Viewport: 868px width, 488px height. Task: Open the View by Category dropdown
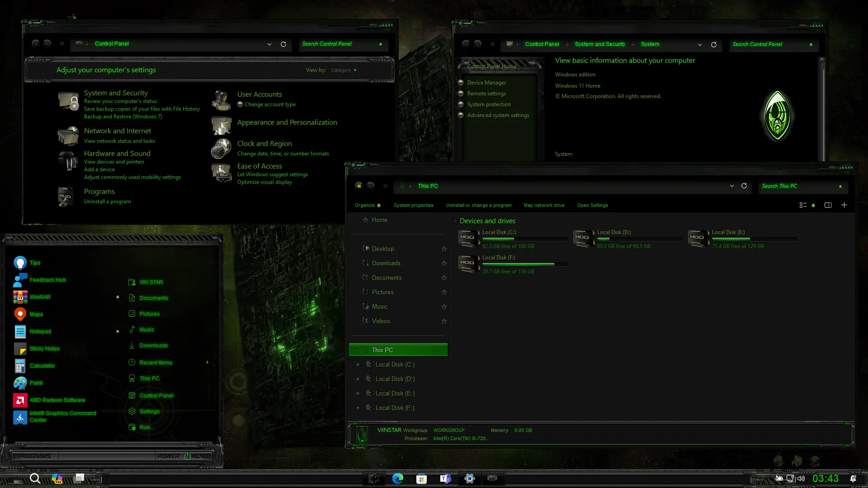click(x=344, y=70)
